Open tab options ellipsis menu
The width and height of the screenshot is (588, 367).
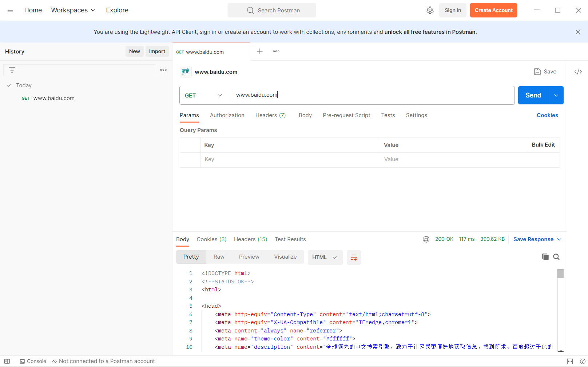point(276,51)
